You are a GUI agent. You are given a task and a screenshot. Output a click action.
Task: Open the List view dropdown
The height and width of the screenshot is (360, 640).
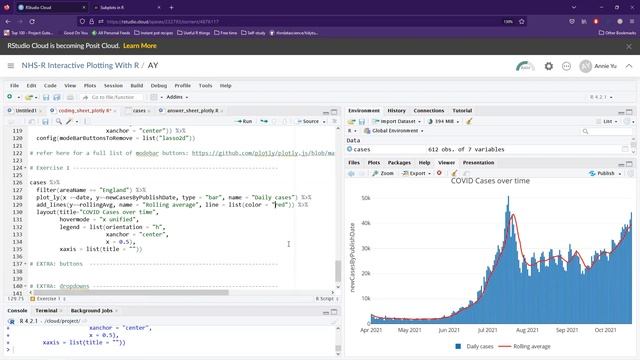click(607, 121)
